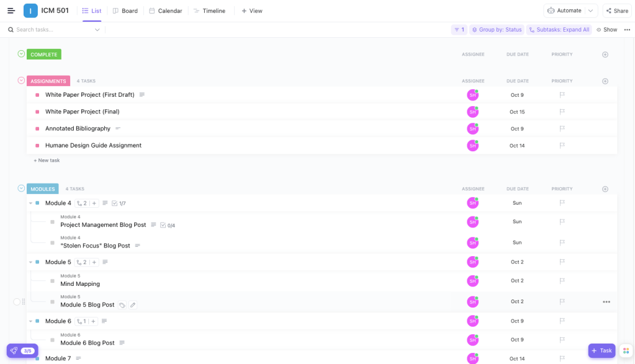Collapse the Module 4 subtasks
Screen dimensions: 635x364
pos(30,203)
